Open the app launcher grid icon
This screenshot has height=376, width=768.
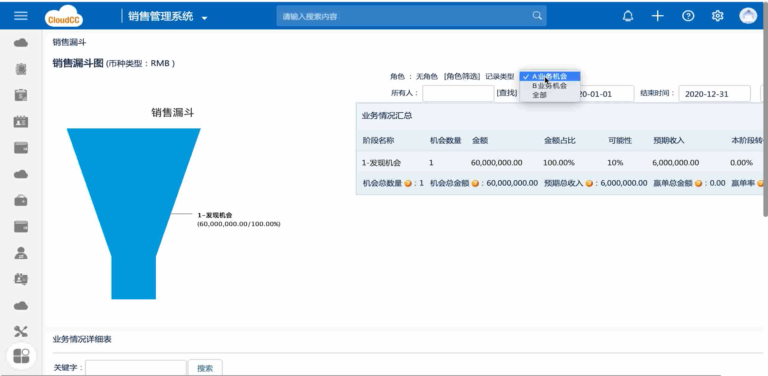click(x=21, y=356)
